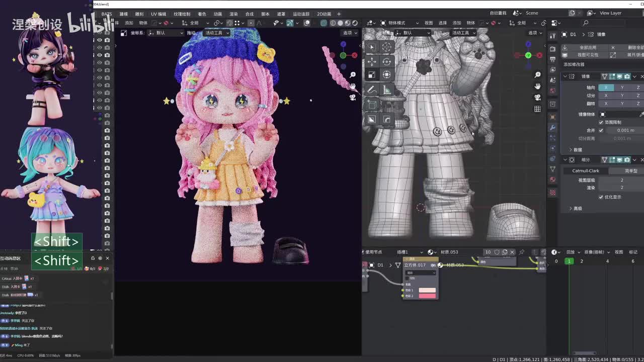Switch to the 雕刻 workspace tab
The width and height of the screenshot is (644, 362).
[x=139, y=14]
